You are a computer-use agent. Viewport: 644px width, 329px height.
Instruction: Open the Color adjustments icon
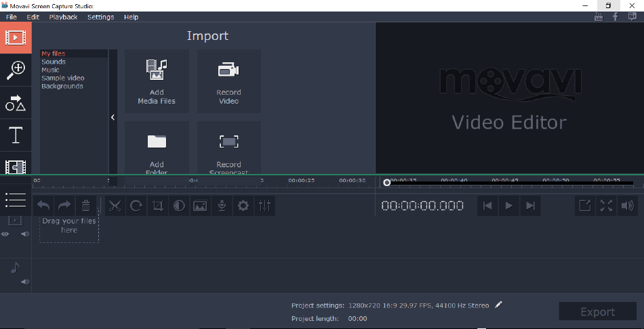pos(179,206)
